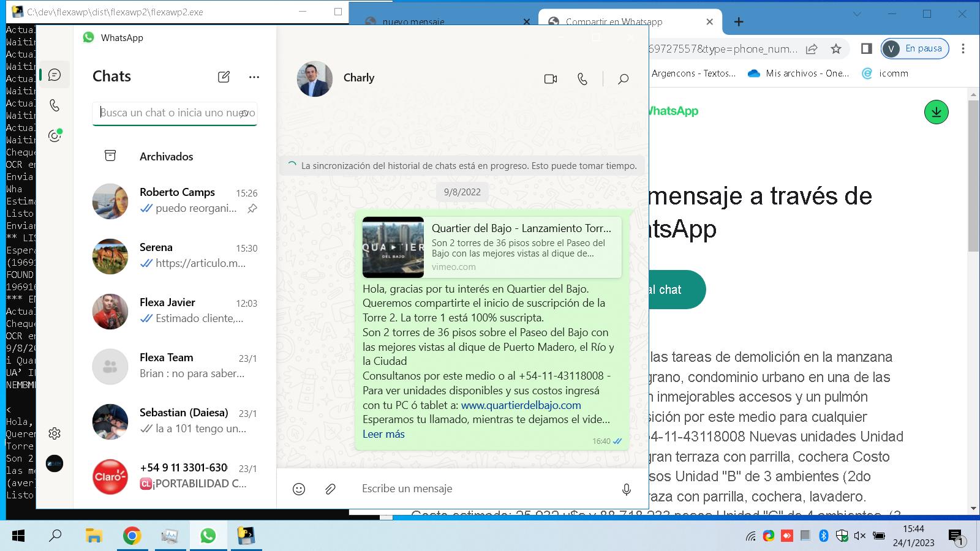Open Quartier del Bajo vimeo link preview title
This screenshot has width=980, height=551.
(x=521, y=228)
